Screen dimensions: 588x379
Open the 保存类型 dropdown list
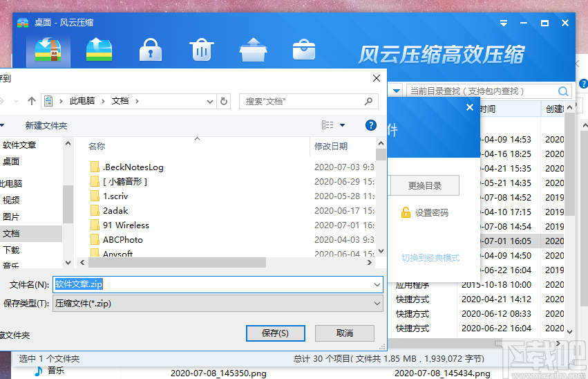(377, 304)
